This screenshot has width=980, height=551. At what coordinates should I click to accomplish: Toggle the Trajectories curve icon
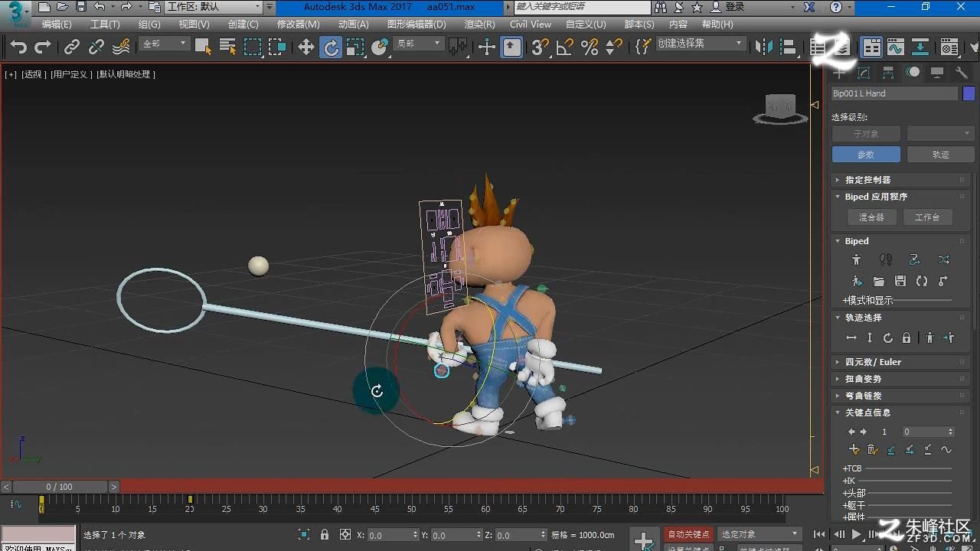946,450
